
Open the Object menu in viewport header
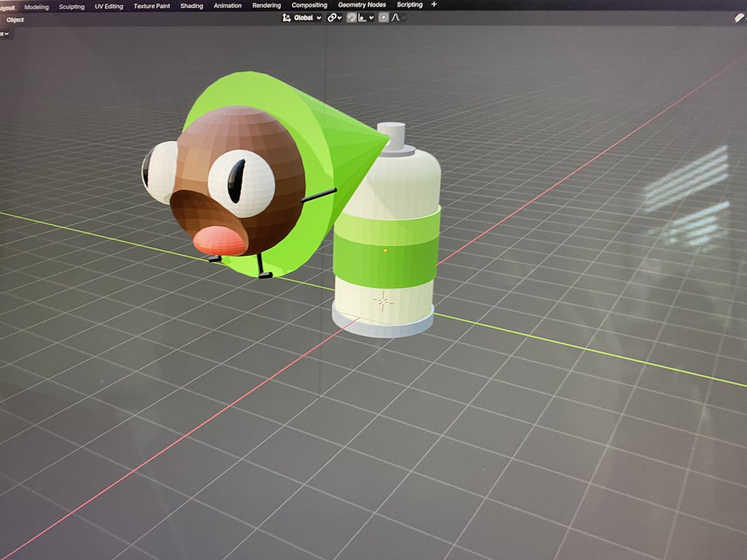click(15, 20)
